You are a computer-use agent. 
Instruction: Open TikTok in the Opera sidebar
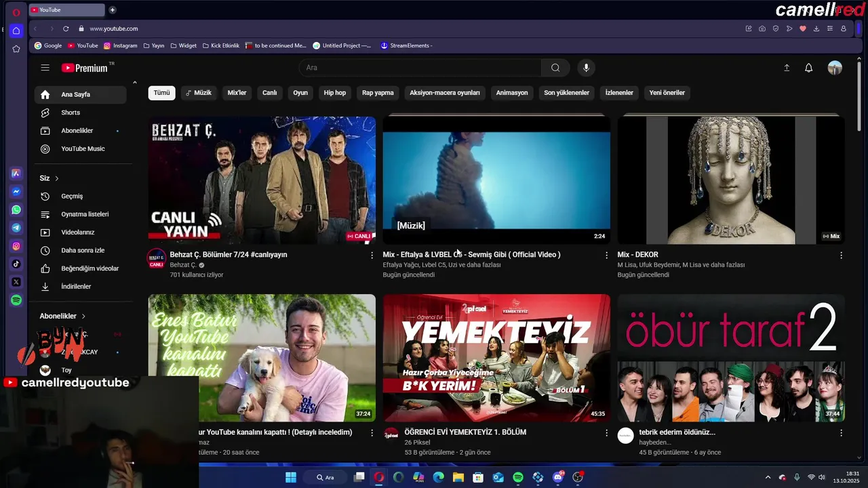16,264
